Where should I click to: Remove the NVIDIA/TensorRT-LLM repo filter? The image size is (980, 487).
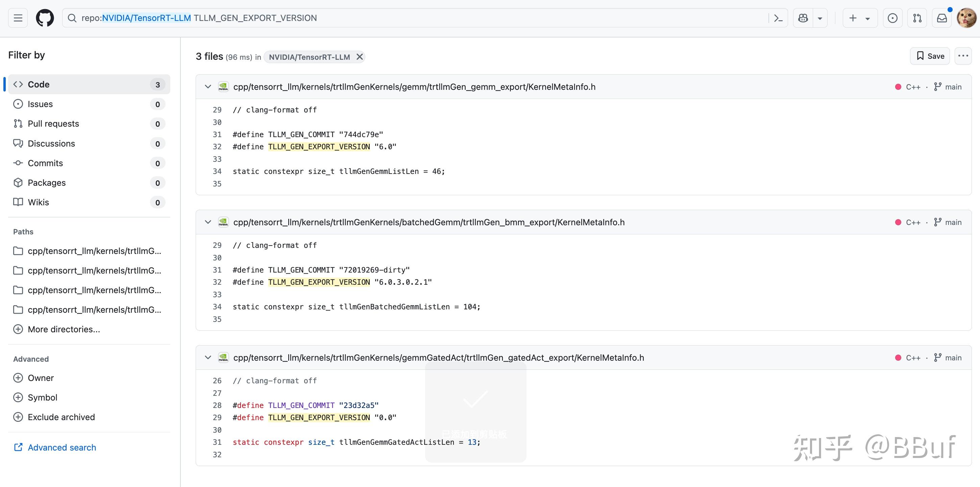click(360, 57)
